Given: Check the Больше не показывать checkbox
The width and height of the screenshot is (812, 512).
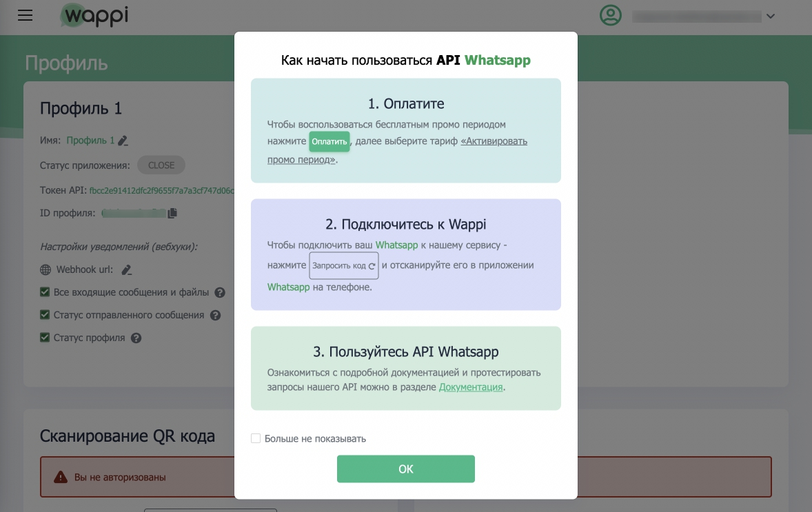Looking at the screenshot, I should pos(256,438).
